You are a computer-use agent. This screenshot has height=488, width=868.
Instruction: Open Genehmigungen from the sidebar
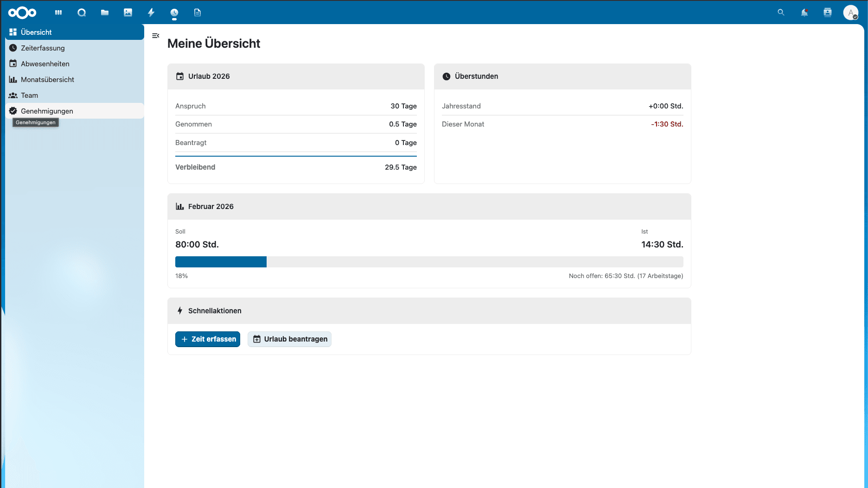tap(47, 111)
